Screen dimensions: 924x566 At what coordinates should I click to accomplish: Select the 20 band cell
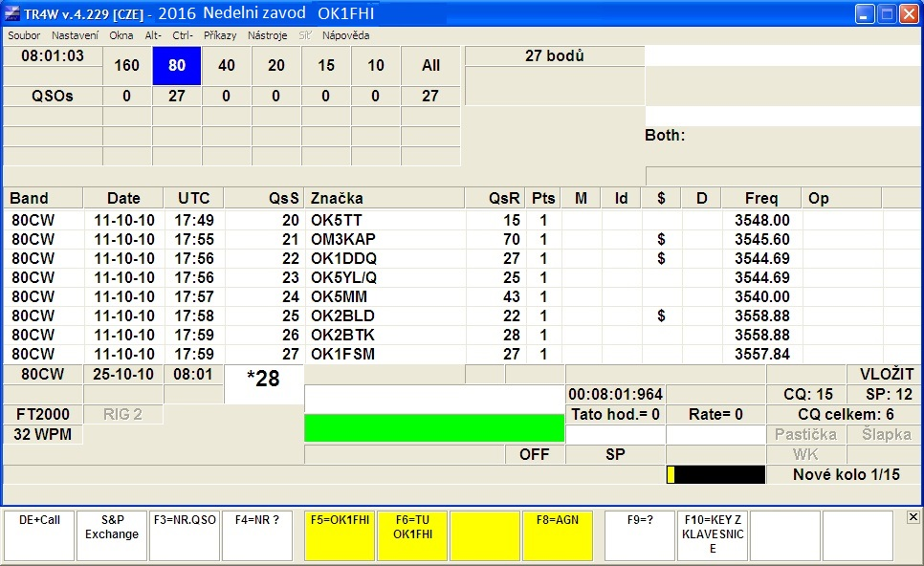pyautogui.click(x=276, y=65)
